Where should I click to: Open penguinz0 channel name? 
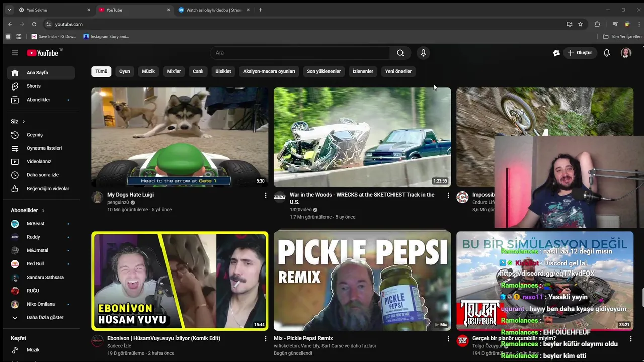click(118, 202)
